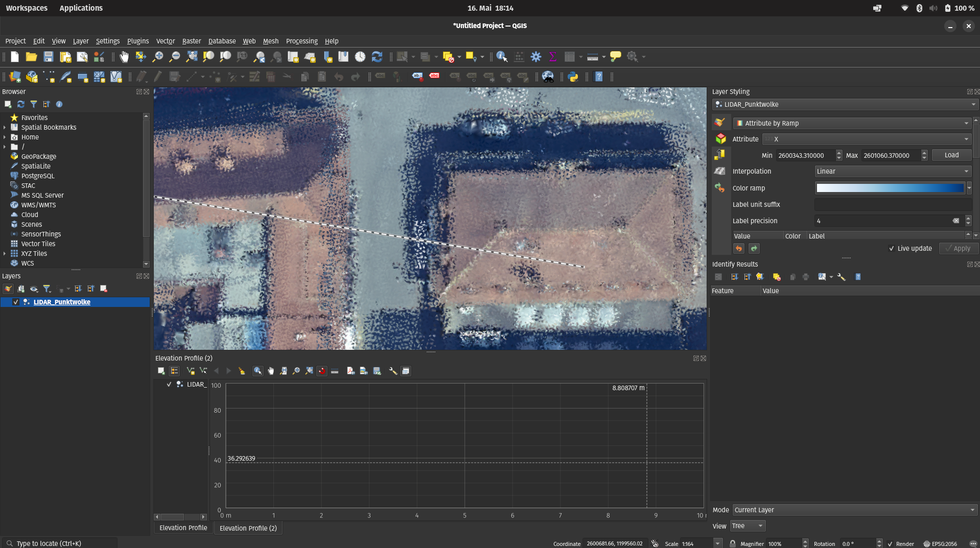
Task: Toggle the scale lock icon in status bar
Action: (733, 544)
